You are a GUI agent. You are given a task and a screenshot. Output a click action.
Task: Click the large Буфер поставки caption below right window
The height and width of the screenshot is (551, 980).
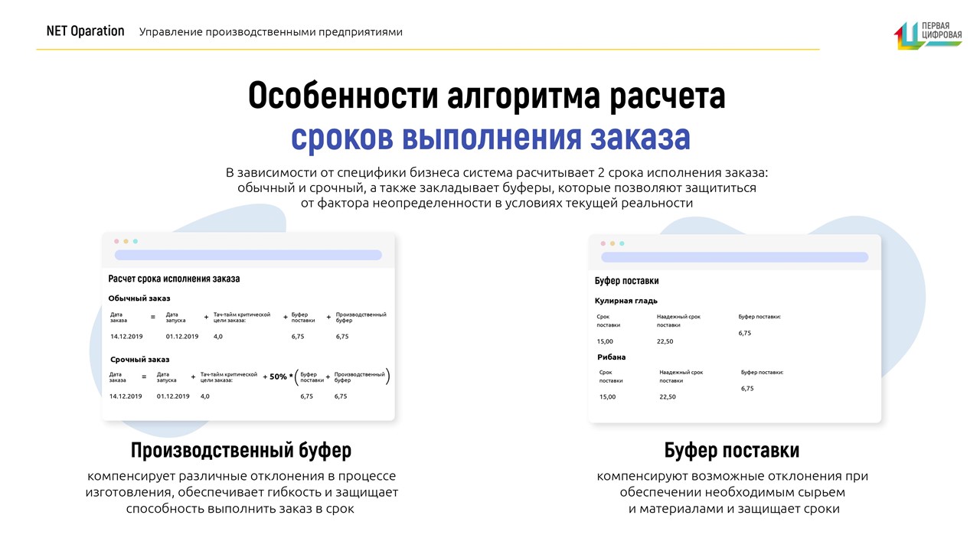click(732, 449)
